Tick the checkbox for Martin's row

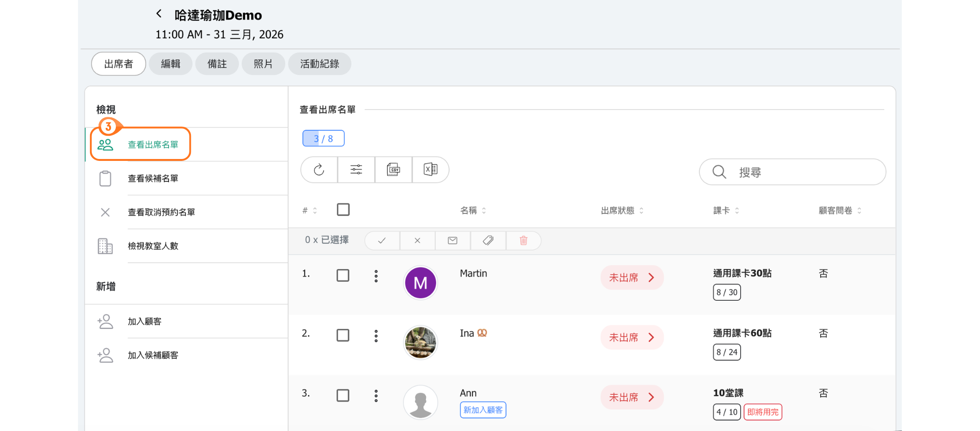[x=343, y=275]
